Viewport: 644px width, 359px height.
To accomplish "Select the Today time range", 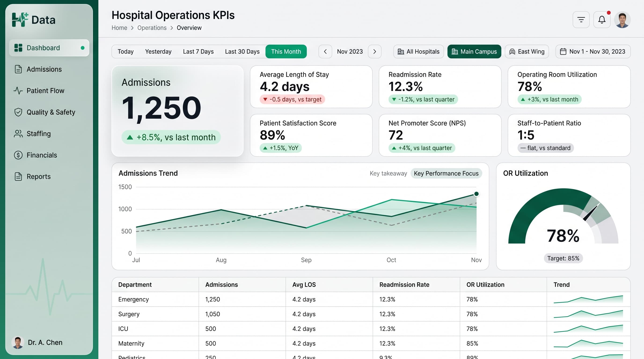I will (x=125, y=51).
